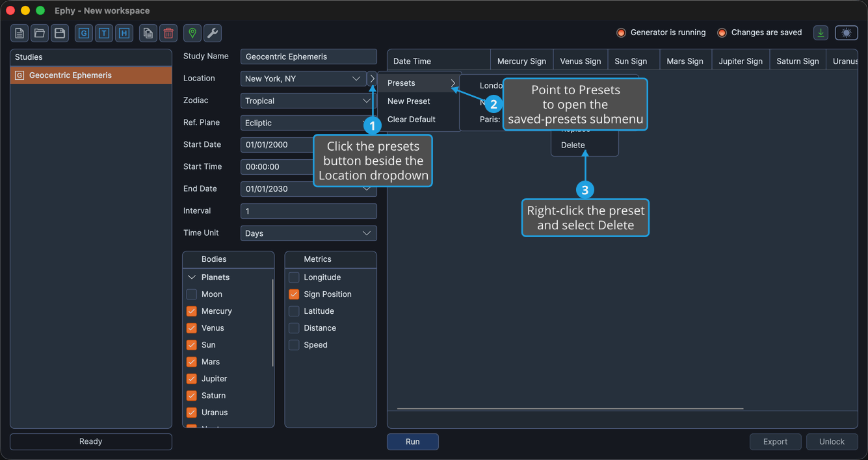Add a geocentric study with the G icon
868x460 pixels.
click(x=84, y=33)
